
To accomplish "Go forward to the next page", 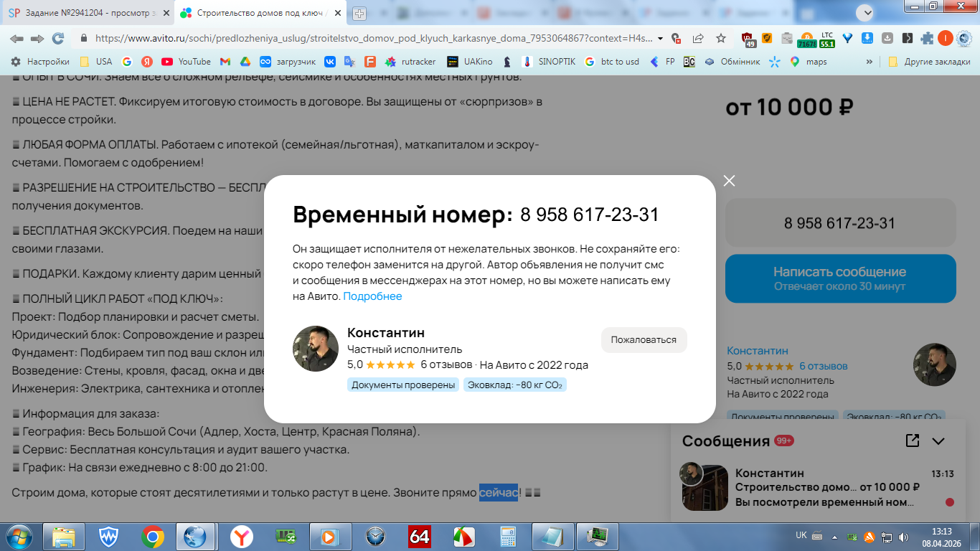I will pyautogui.click(x=37, y=39).
